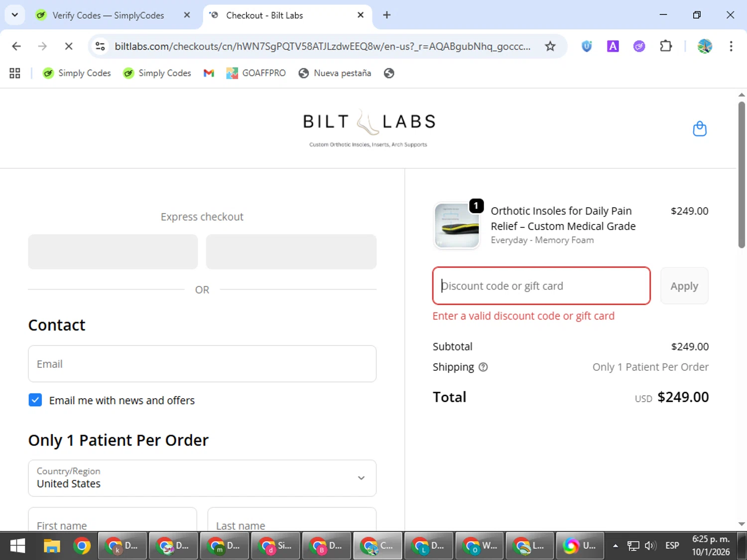
Task: Open File Explorer from the taskbar
Action: point(51,546)
